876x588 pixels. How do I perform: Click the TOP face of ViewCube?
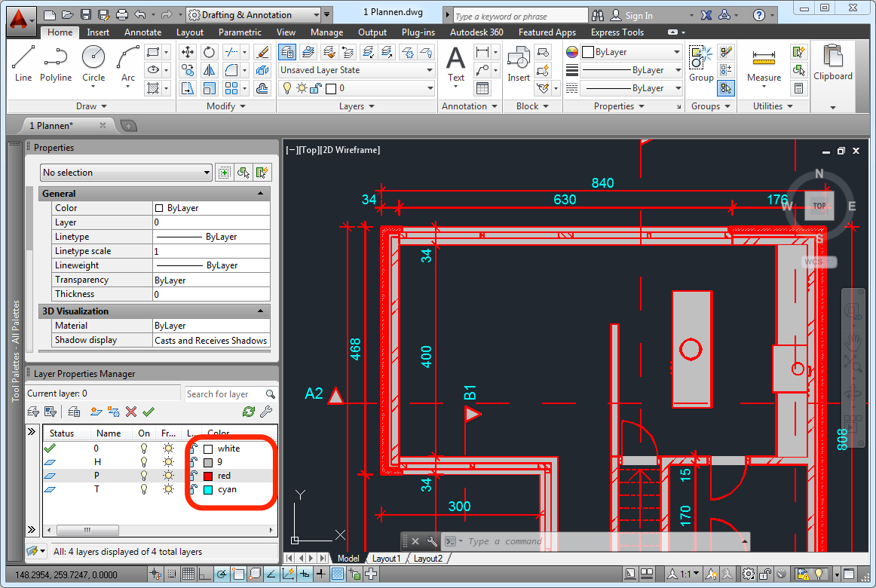tap(819, 206)
